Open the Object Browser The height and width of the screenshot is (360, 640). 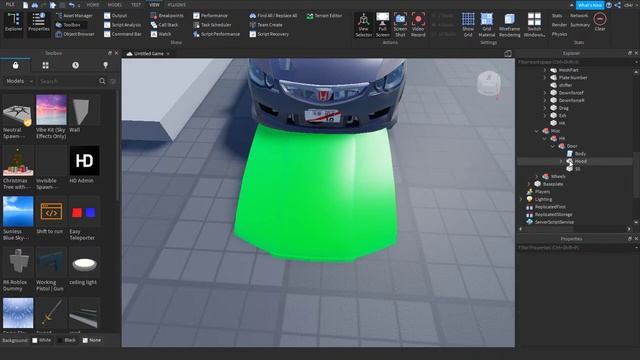(x=75, y=34)
